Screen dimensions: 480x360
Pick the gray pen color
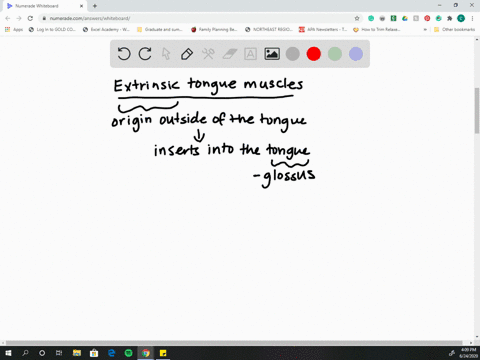pos(293,54)
